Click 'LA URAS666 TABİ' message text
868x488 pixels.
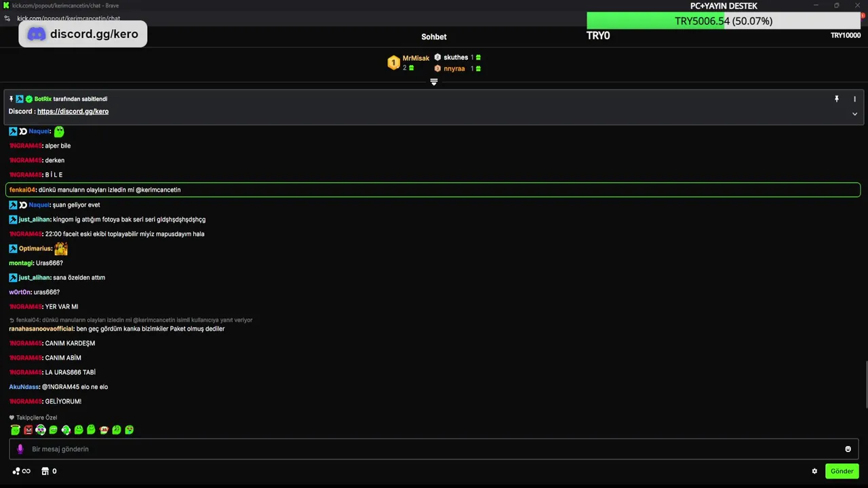coord(71,372)
